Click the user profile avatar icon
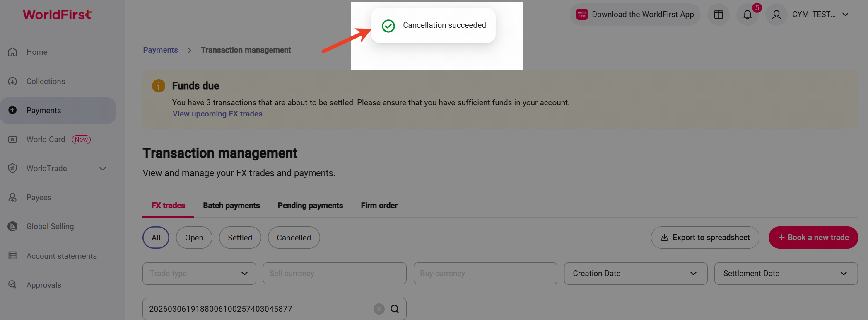 pyautogui.click(x=776, y=15)
